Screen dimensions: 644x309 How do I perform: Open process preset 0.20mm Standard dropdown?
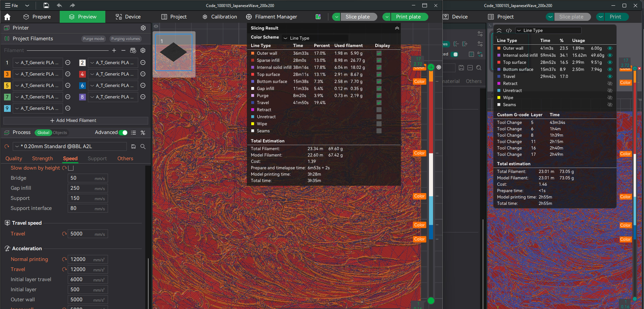(x=70, y=146)
